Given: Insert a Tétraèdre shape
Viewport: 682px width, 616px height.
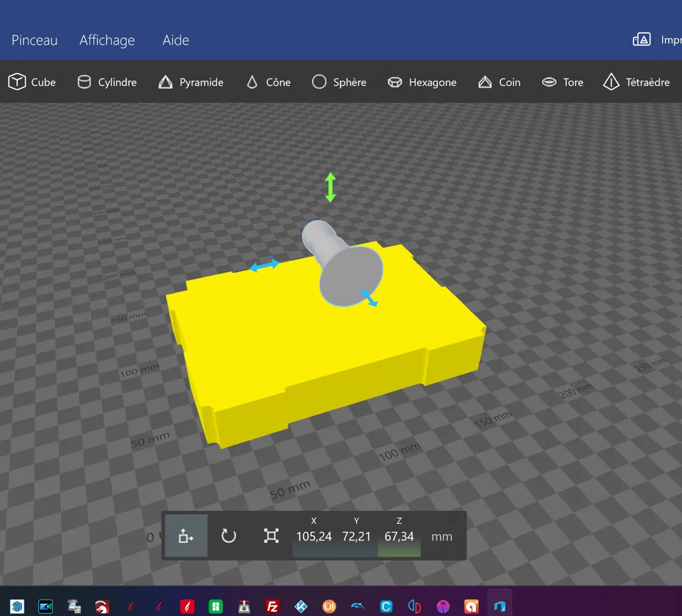Looking at the screenshot, I should point(636,83).
